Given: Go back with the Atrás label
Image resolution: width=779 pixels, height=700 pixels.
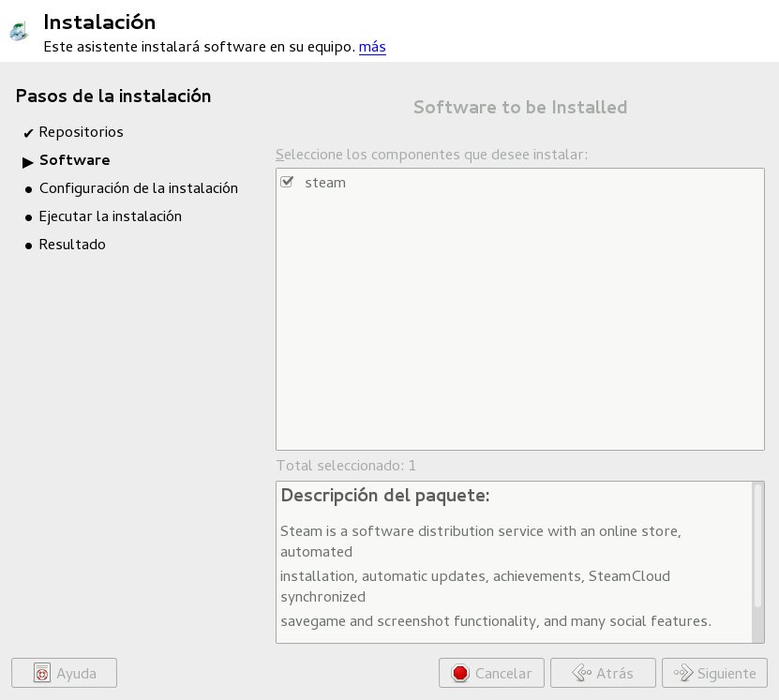Looking at the screenshot, I should [x=615, y=673].
